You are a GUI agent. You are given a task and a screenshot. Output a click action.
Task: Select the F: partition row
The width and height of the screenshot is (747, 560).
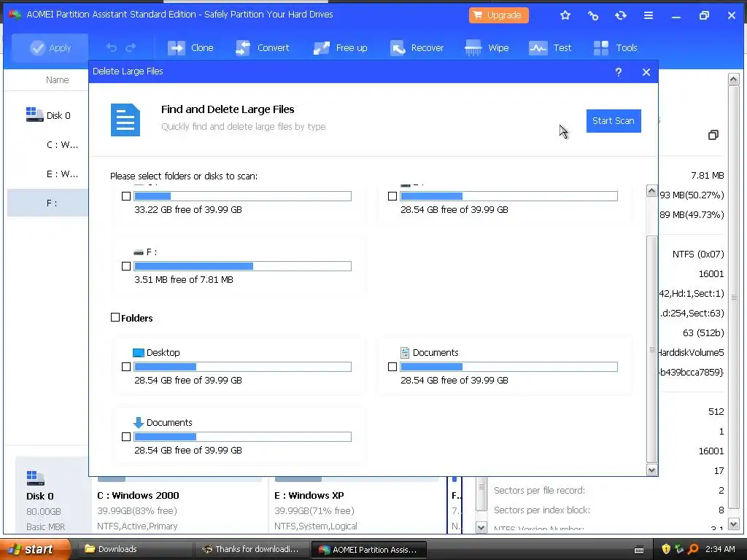tap(47, 203)
